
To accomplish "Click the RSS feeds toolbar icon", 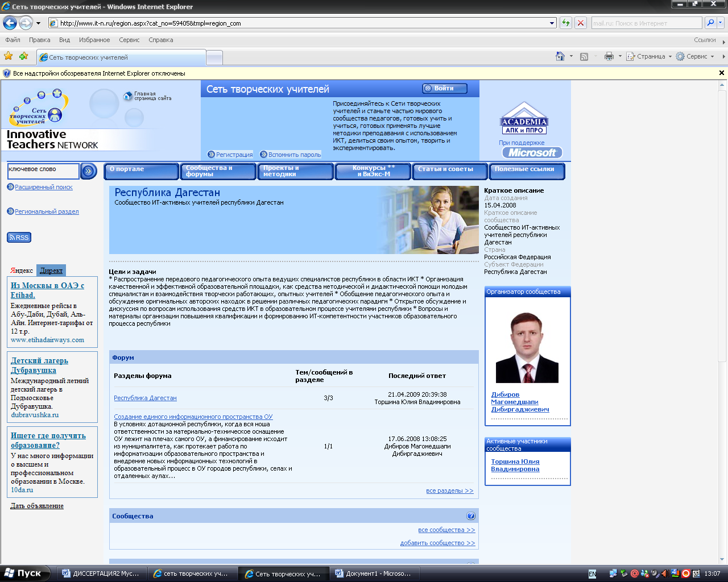I will click(x=584, y=56).
